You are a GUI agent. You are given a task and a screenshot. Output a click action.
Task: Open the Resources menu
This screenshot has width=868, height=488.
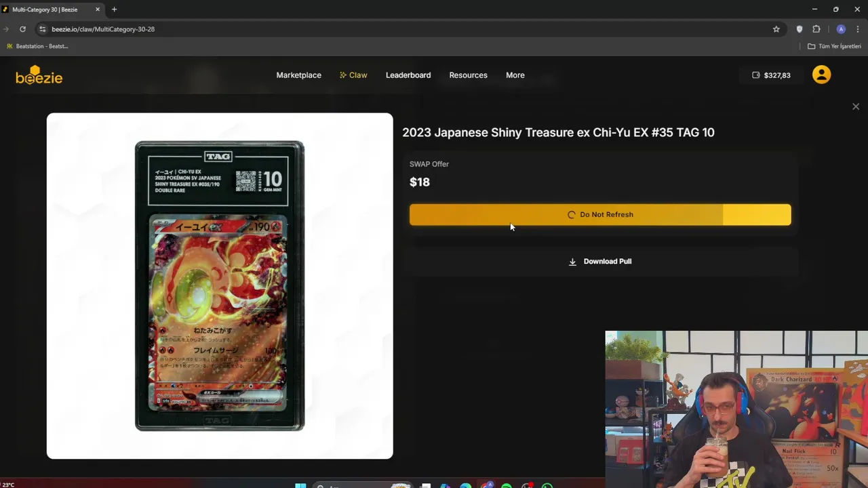(x=468, y=75)
